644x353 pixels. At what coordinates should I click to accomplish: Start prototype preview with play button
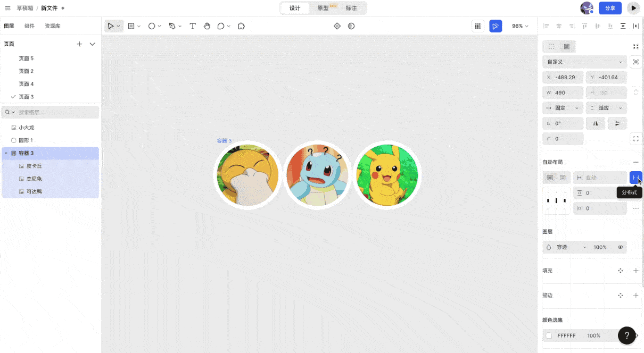633,8
